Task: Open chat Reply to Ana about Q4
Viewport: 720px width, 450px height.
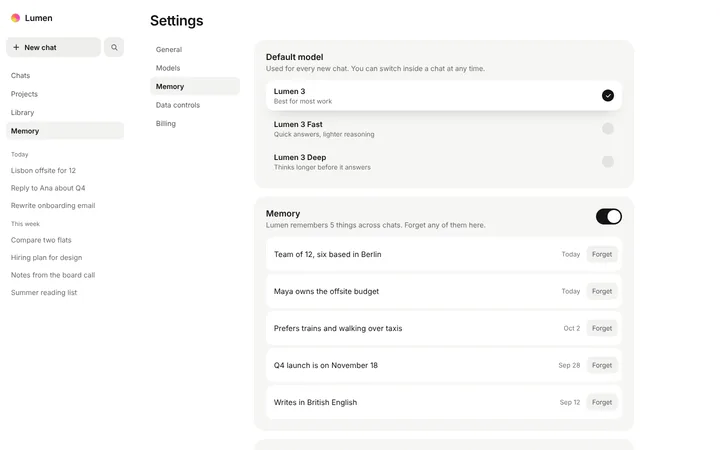Action: pos(48,188)
